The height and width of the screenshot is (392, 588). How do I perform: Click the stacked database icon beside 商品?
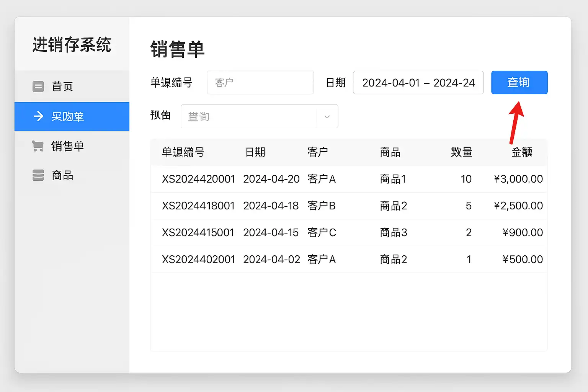tap(38, 175)
